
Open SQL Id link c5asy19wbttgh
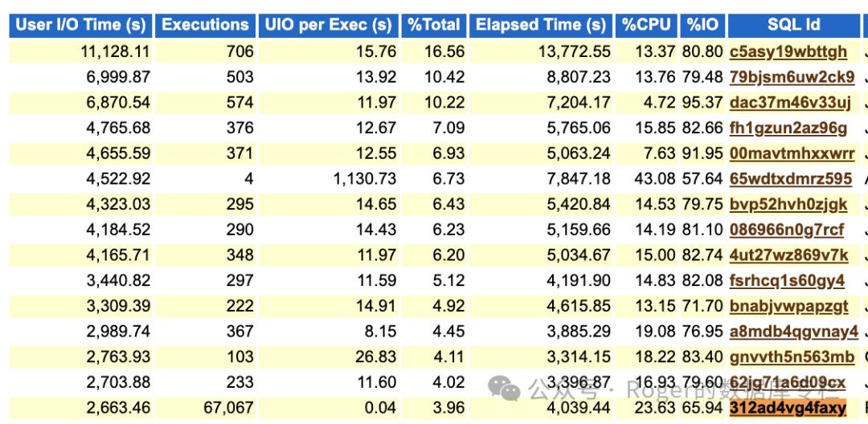788,52
